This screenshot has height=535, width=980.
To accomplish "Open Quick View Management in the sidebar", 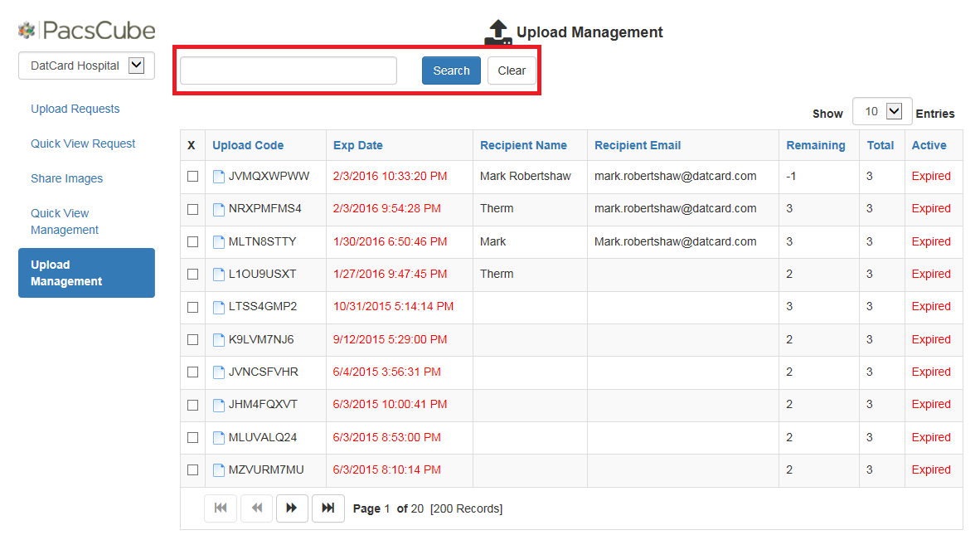I will pyautogui.click(x=65, y=221).
